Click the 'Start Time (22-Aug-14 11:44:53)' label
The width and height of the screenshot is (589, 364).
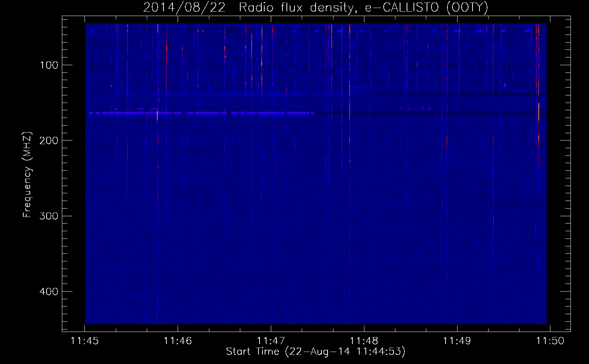316,352
